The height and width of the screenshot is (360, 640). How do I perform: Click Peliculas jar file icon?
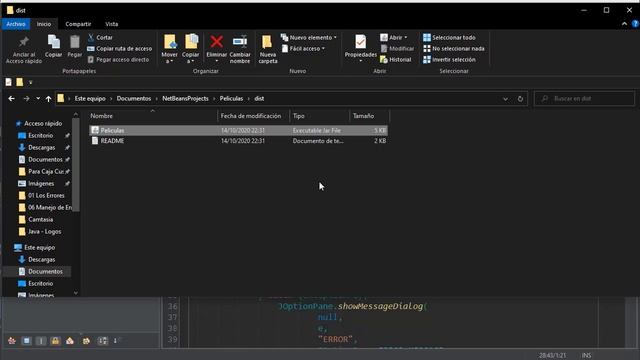click(x=95, y=130)
